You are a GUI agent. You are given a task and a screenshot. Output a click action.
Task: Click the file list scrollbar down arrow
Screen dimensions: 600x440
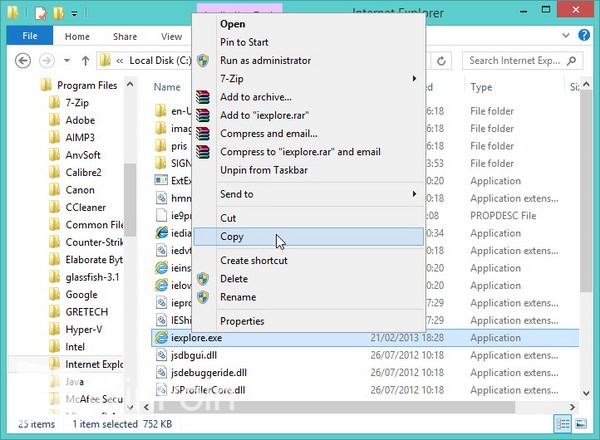click(x=586, y=393)
